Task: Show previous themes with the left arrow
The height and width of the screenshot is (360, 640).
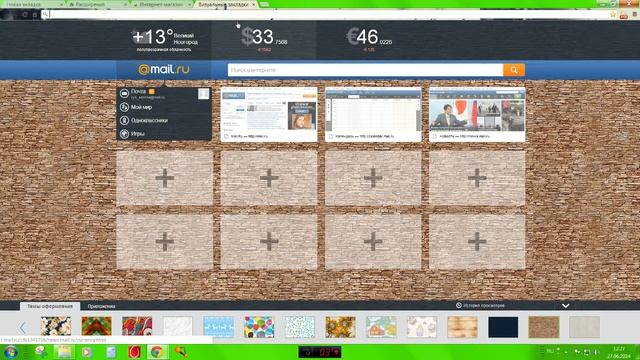Action: 22,327
